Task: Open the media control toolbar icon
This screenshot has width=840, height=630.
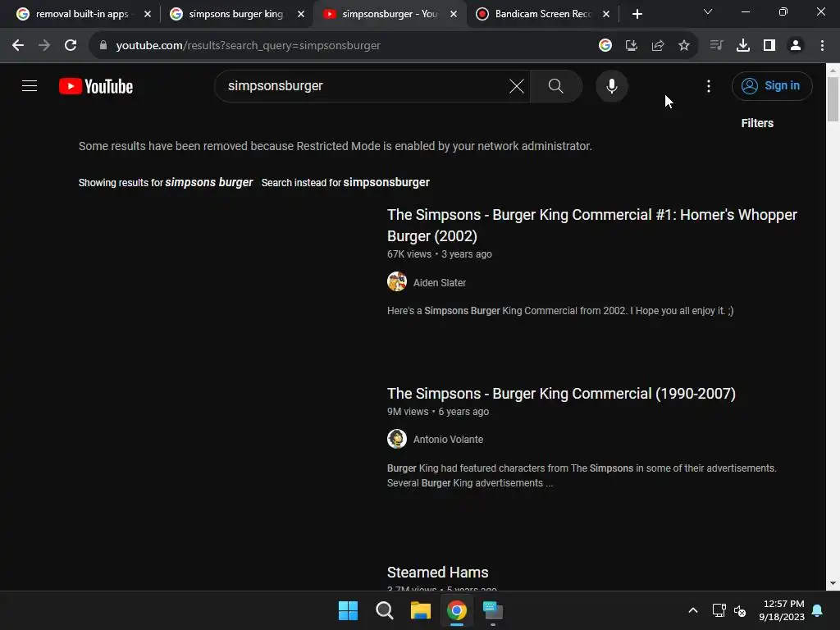Action: 716,46
